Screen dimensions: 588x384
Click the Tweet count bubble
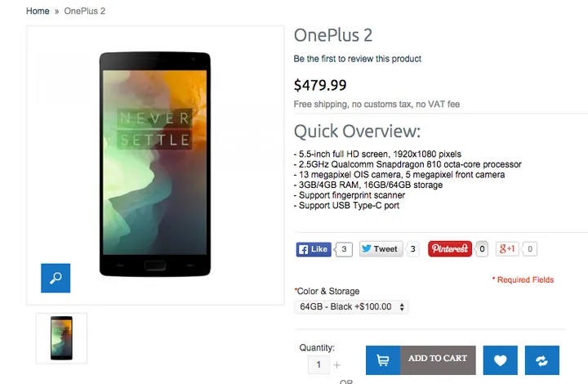point(413,249)
